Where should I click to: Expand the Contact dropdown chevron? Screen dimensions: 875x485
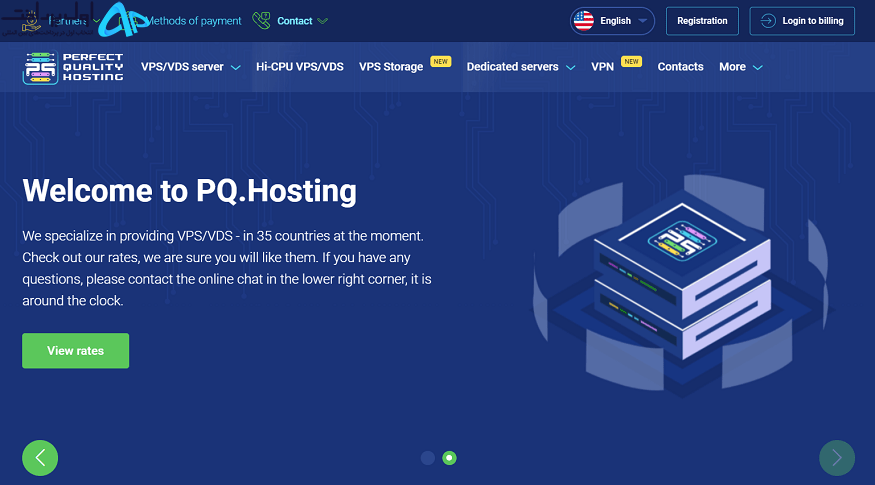[x=323, y=21]
